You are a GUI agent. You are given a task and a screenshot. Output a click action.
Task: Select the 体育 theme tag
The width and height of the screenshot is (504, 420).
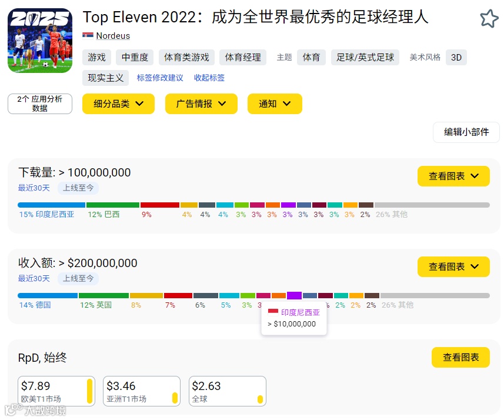(311, 57)
